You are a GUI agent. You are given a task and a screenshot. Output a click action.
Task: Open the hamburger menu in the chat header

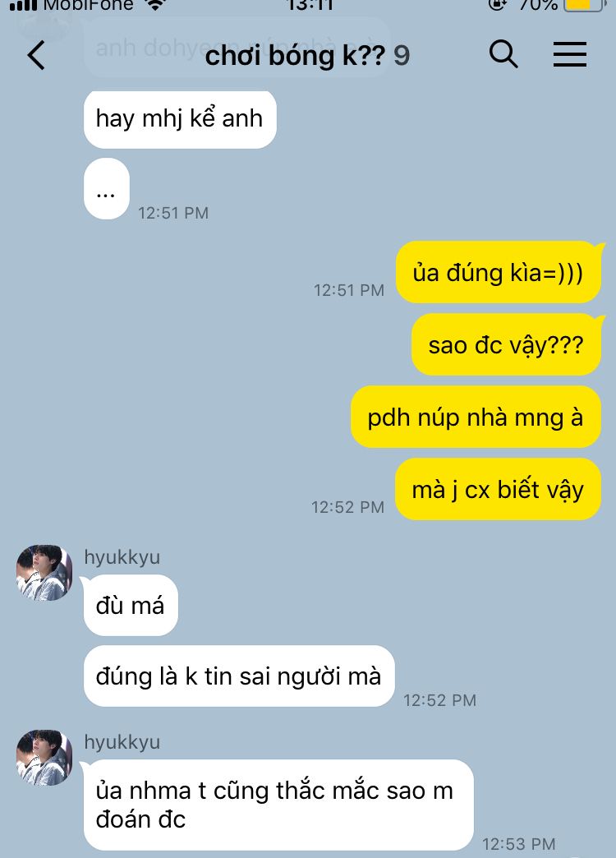pos(569,54)
